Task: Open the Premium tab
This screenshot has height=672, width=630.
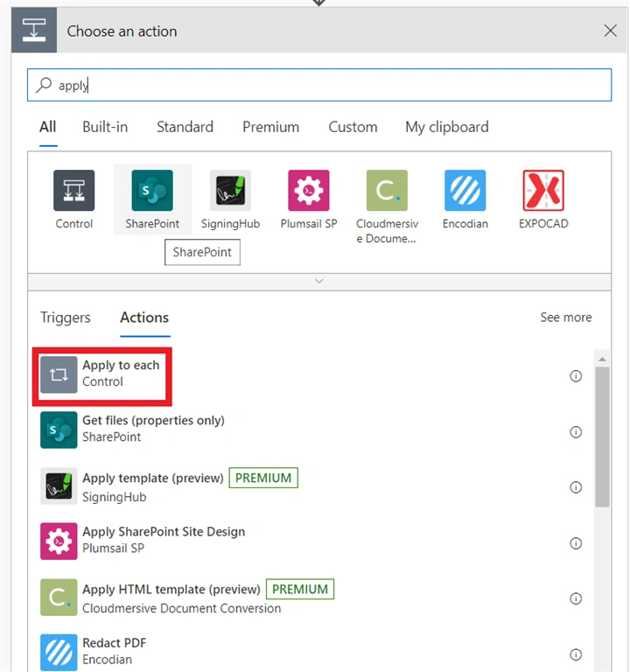Action: (x=270, y=127)
